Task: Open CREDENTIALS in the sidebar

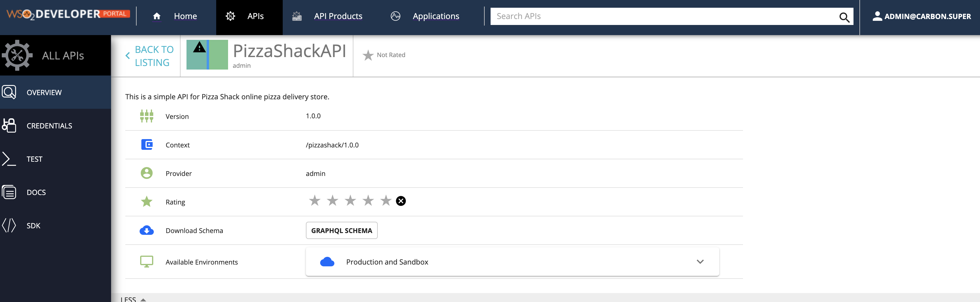Action: 56,125
